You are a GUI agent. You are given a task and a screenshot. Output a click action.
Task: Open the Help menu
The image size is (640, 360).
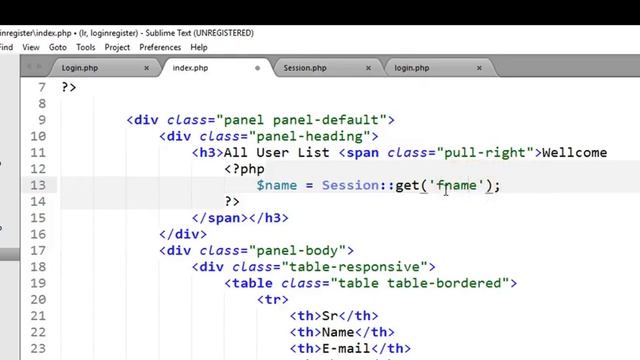tap(199, 47)
